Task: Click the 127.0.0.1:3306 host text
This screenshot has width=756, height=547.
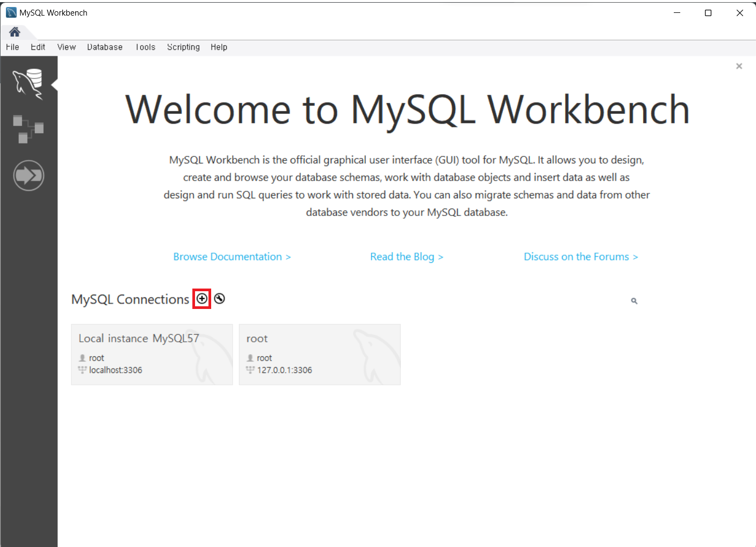Action: click(284, 370)
